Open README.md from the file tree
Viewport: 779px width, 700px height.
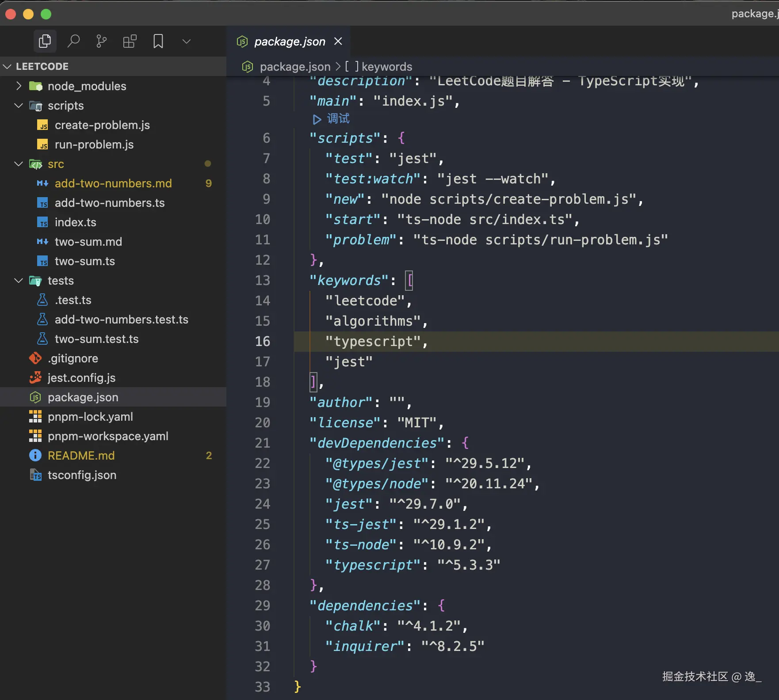[81, 456]
